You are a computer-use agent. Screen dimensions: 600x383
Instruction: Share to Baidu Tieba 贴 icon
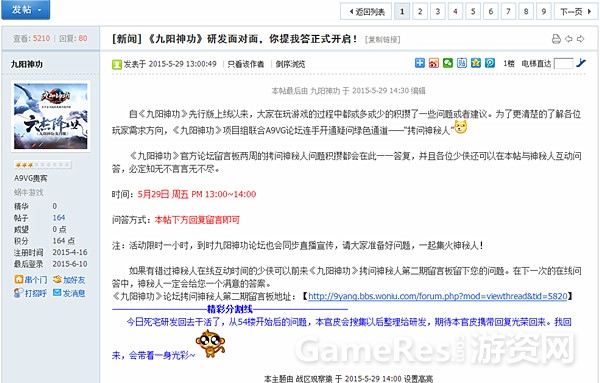(x=462, y=63)
